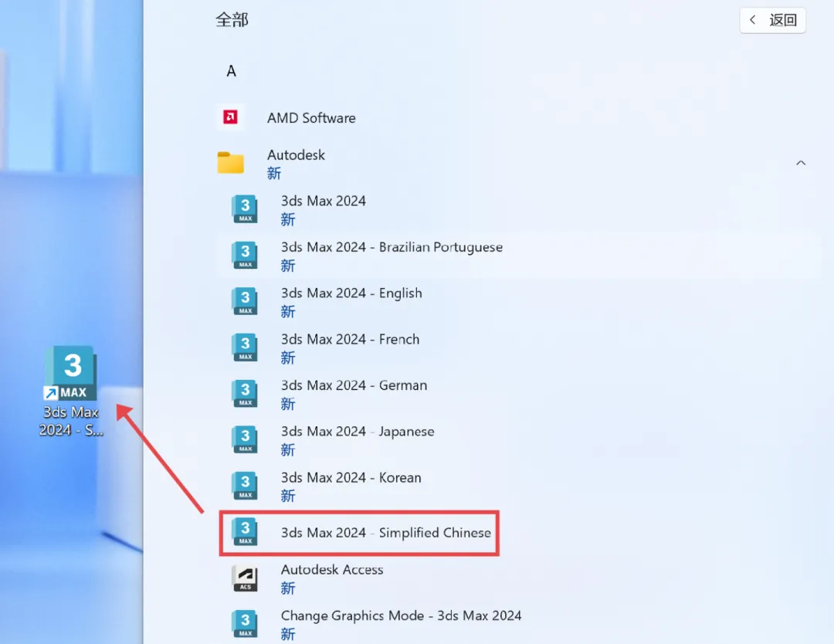The width and height of the screenshot is (834, 644).
Task: Select the AMD Software label
Action: [x=311, y=118]
